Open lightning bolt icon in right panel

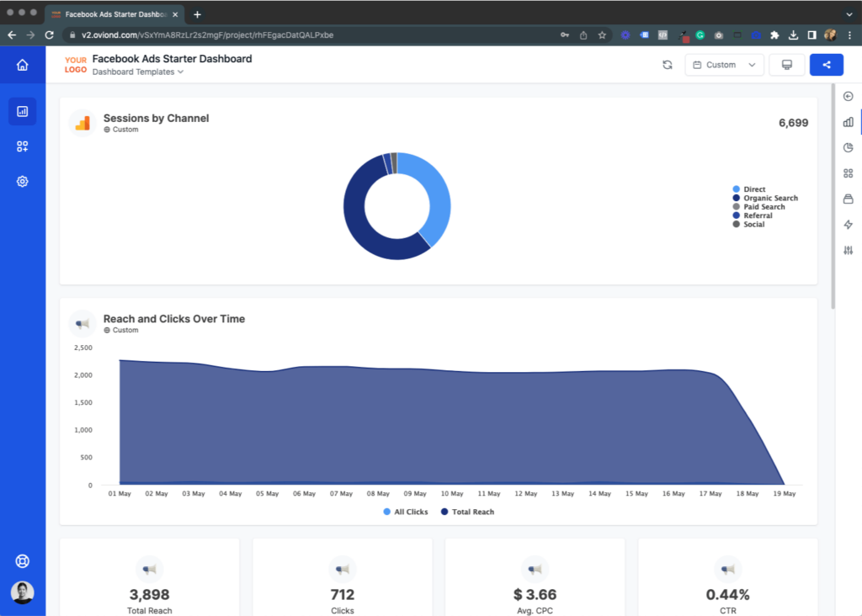[849, 224]
